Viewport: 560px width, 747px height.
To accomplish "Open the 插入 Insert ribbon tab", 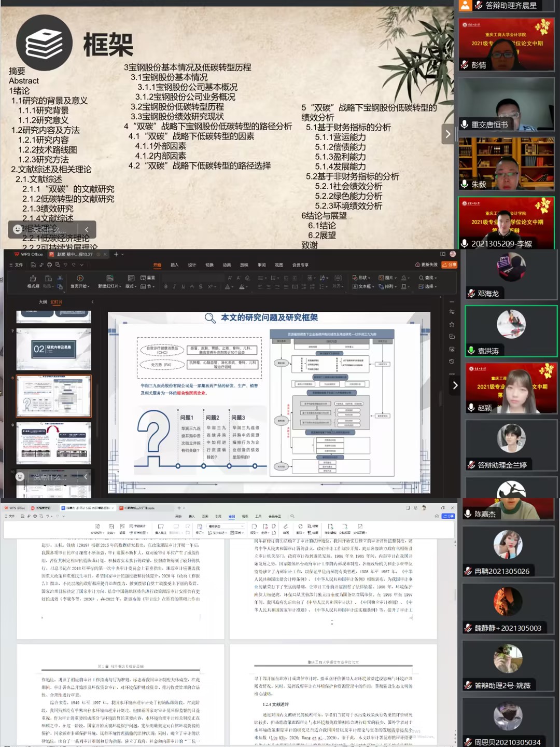I will (x=174, y=265).
